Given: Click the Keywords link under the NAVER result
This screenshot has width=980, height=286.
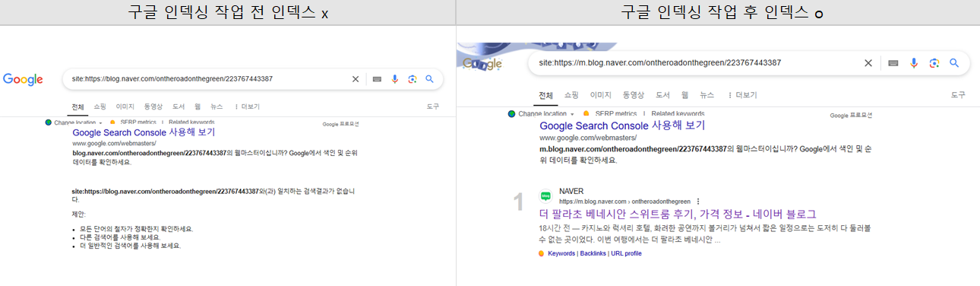Looking at the screenshot, I should point(561,253).
